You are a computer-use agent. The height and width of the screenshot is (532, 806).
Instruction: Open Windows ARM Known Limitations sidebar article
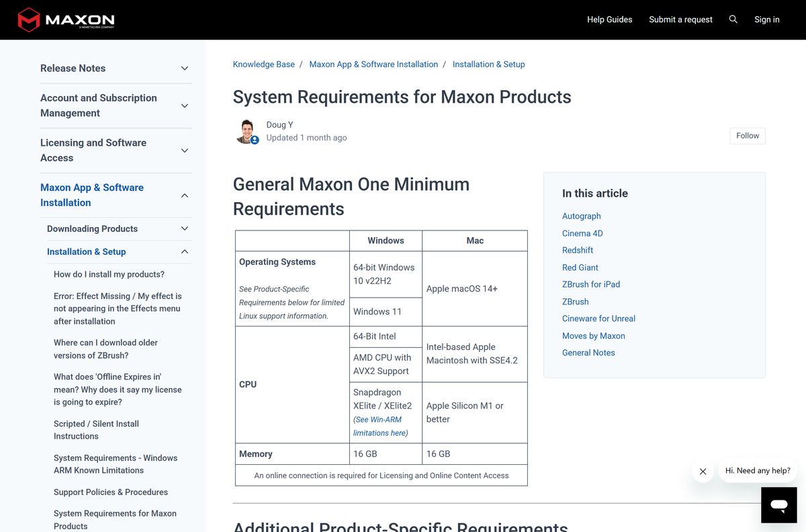coord(116,464)
